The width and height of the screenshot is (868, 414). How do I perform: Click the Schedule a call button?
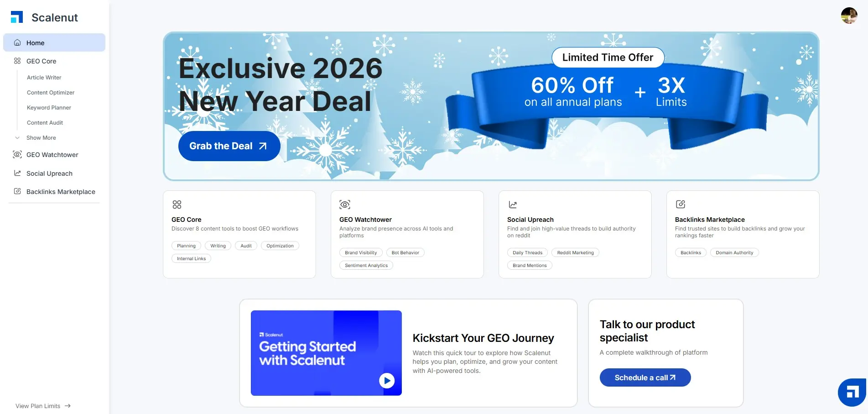(645, 377)
